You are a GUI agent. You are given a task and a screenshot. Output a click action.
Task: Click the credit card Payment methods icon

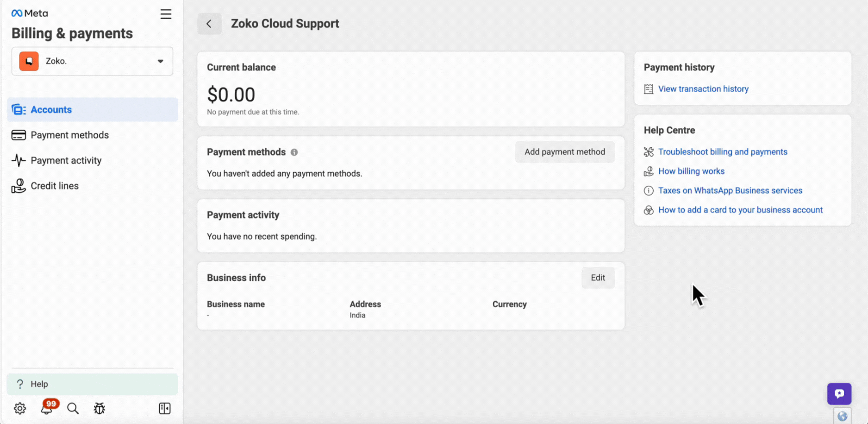19,135
